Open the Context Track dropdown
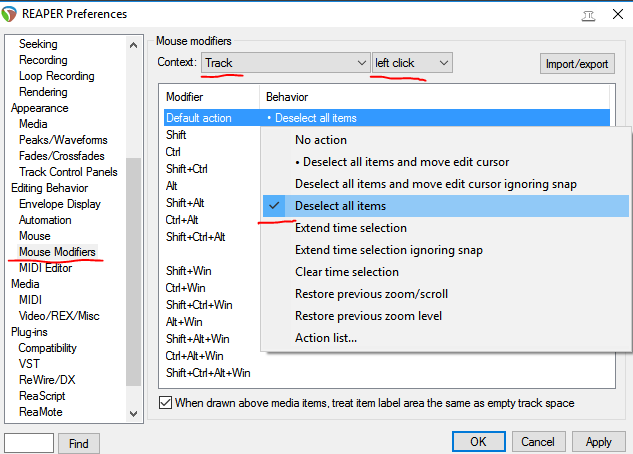Viewport: 633px width, 454px height. pyautogui.click(x=286, y=63)
